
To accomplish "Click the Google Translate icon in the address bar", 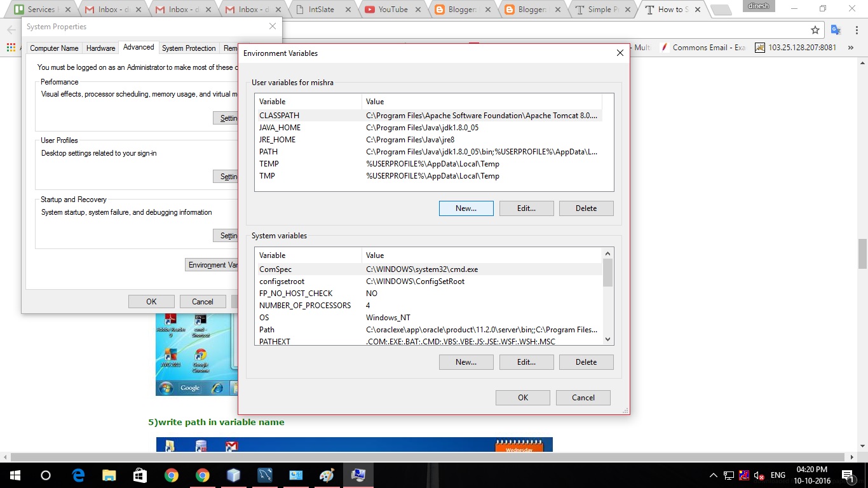I will click(x=836, y=30).
